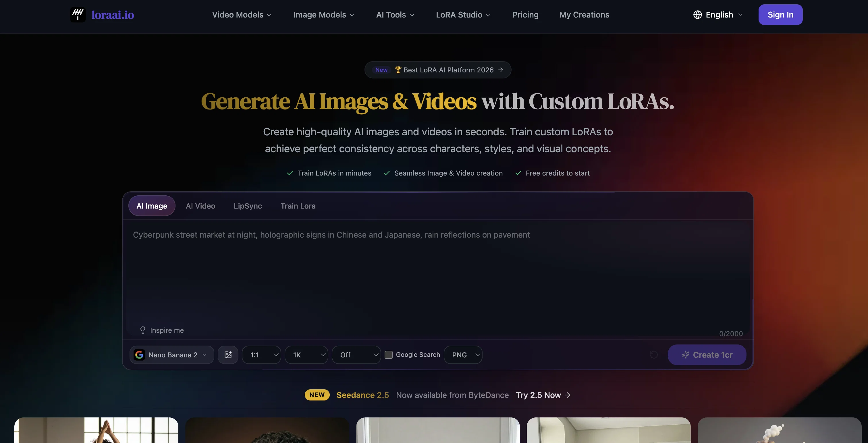
Task: Click the yellow NEW badge near Seedance
Action: click(317, 395)
